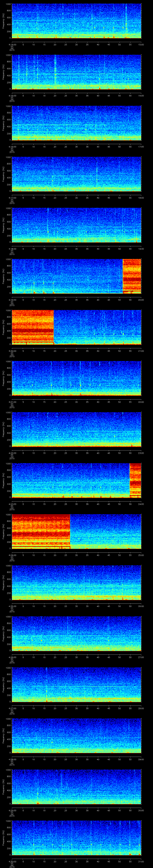Screen dimensions: 153x868
Task: Select the spectrogram panel starting at 4:28:00
Action: [x=76, y=736]
